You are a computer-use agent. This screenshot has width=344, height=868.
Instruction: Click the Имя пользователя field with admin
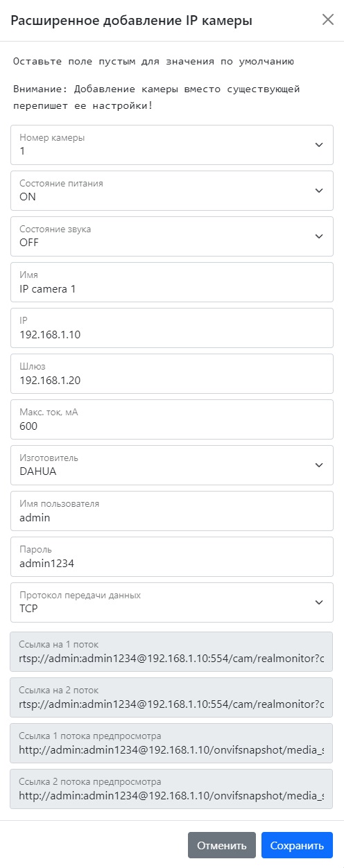coord(172,511)
